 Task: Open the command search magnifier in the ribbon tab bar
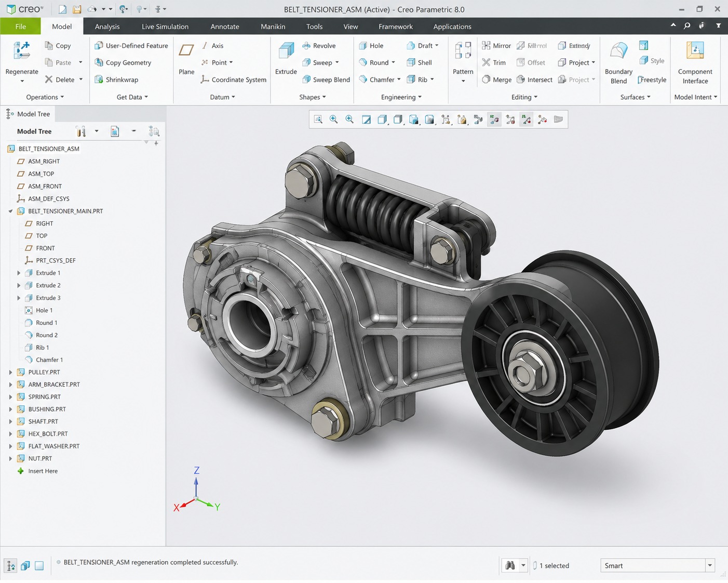pos(687,25)
